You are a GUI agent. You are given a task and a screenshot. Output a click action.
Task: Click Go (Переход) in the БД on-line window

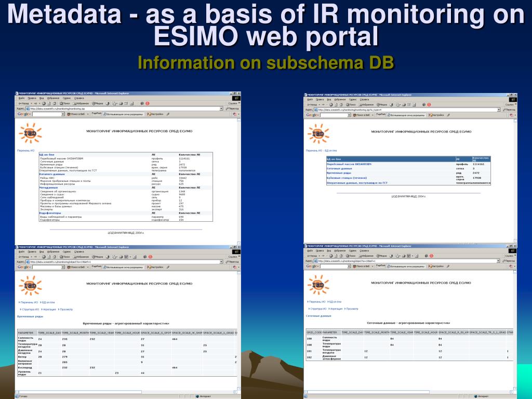(x=509, y=110)
